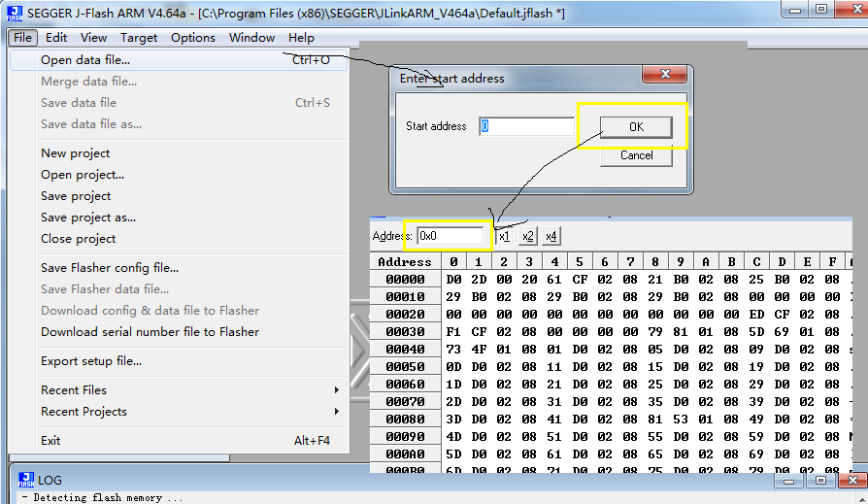Click address row 00030
Screen dimensions: 868x504
pyautogui.click(x=405, y=332)
